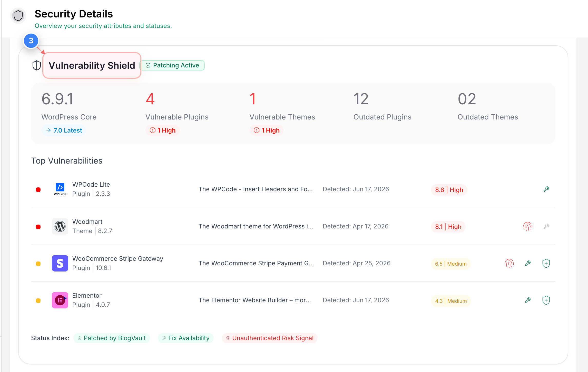Image resolution: width=588 pixels, height=372 pixels.
Task: Click the 8.1 High severity badge
Action: 448,227
